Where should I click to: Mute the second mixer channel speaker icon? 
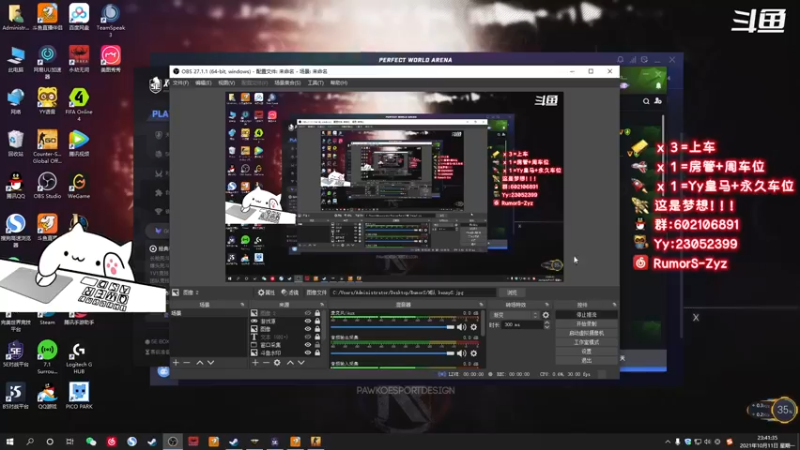tap(462, 353)
